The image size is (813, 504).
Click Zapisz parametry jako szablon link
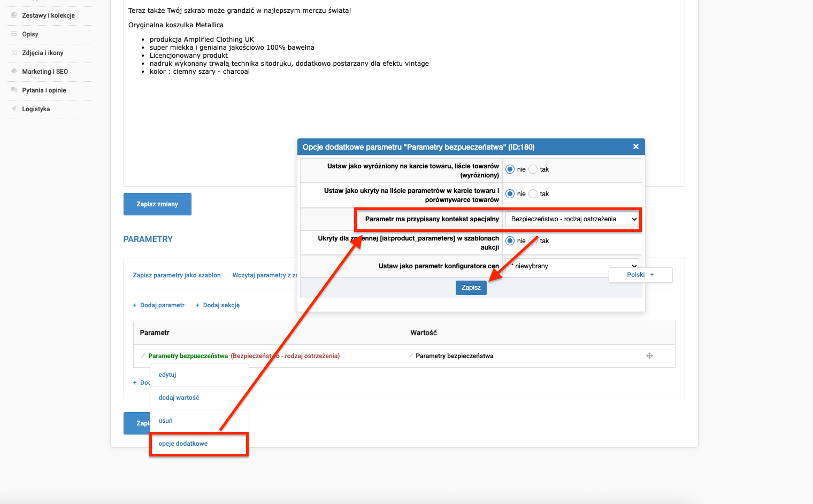tap(177, 275)
